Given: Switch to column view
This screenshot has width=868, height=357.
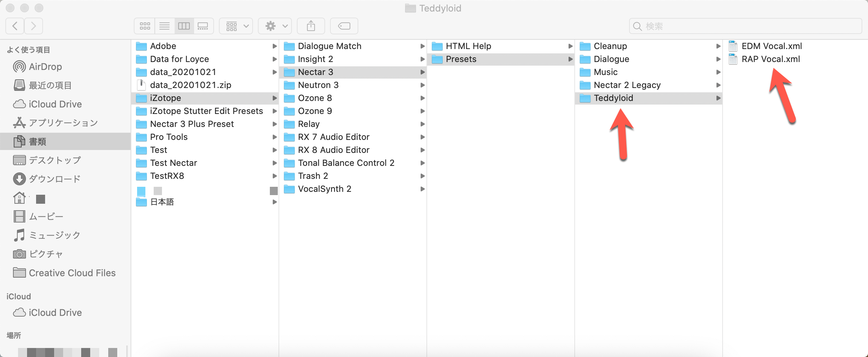Looking at the screenshot, I should tap(184, 26).
